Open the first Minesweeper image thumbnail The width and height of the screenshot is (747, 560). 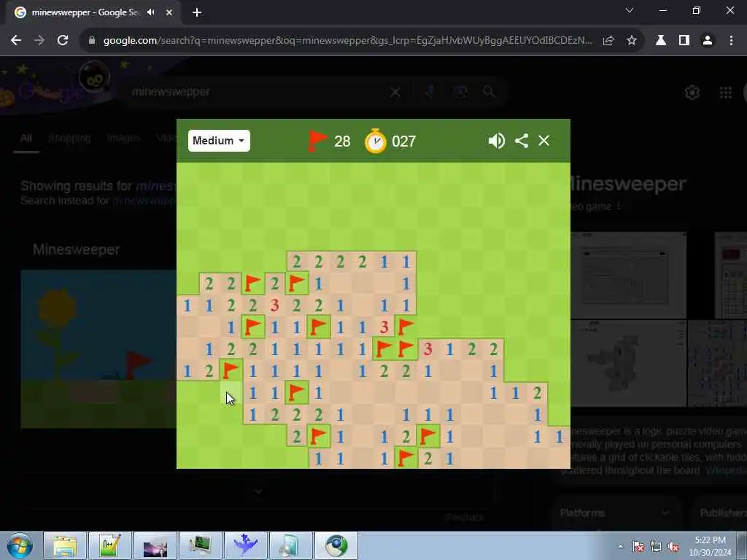tap(628, 275)
